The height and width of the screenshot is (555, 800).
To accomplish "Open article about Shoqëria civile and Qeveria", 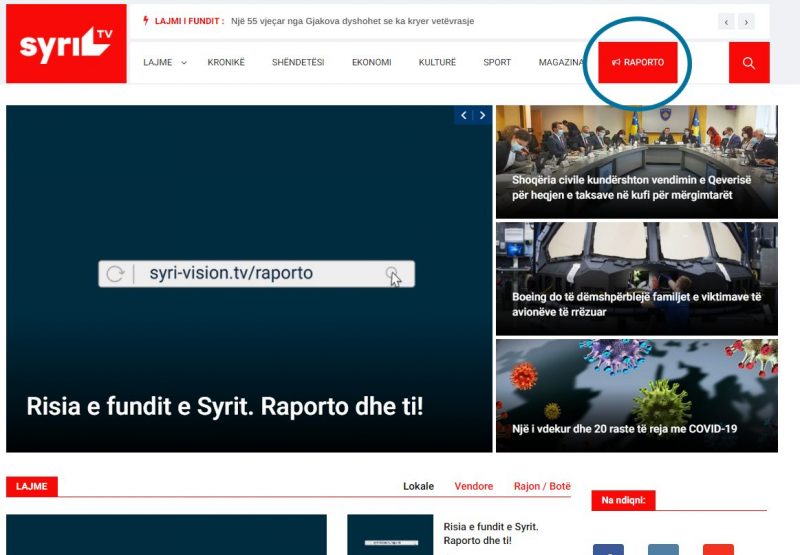I will [637, 162].
